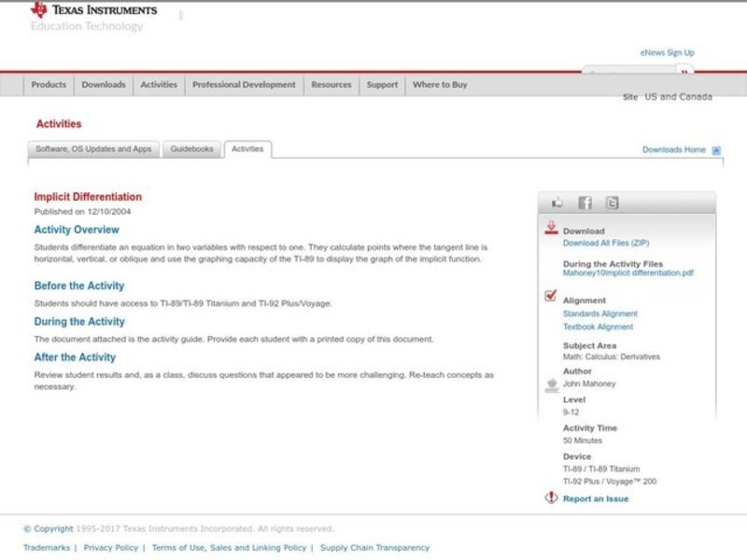Open the US and Canada site selector

click(678, 97)
